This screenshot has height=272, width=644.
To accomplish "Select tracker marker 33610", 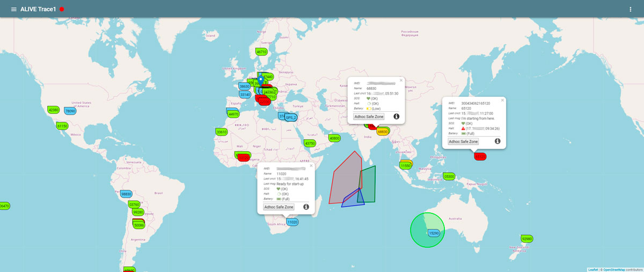I will 221,132.
